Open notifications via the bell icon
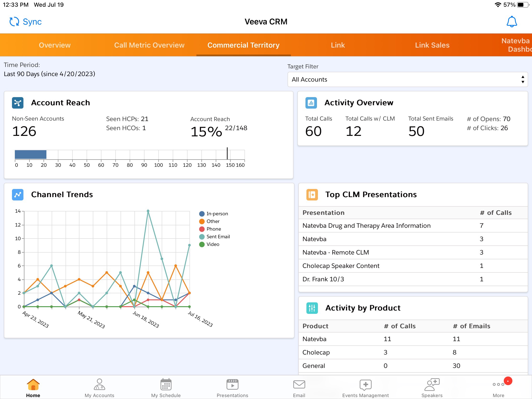The height and width of the screenshot is (399, 532). point(512,21)
